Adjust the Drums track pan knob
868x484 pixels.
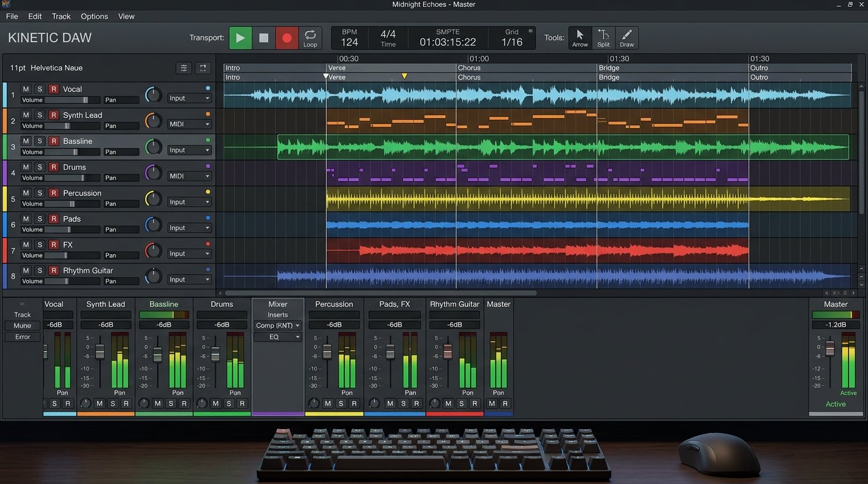click(153, 173)
